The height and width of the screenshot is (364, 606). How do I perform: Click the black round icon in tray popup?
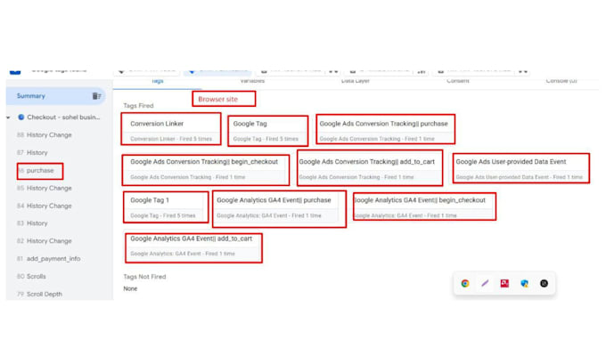(544, 283)
